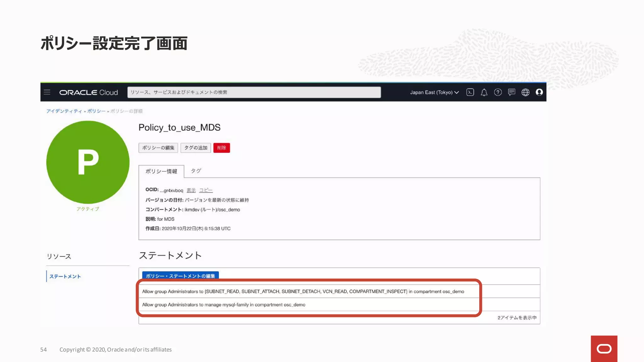Open the notifications bell
Screen dimensions: 644x362
coord(484,92)
